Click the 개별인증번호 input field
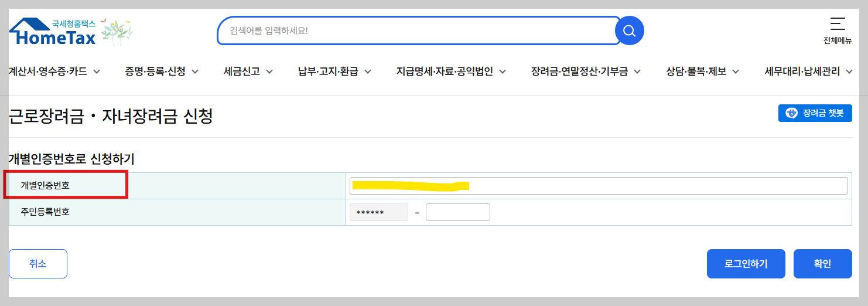This screenshot has height=306, width=868. point(599,186)
